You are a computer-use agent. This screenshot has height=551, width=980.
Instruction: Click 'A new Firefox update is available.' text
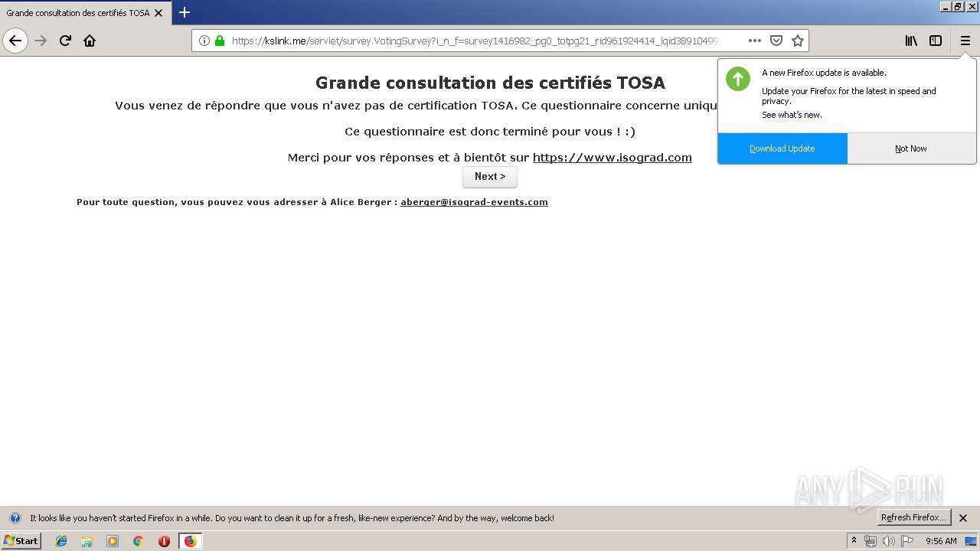coord(824,73)
